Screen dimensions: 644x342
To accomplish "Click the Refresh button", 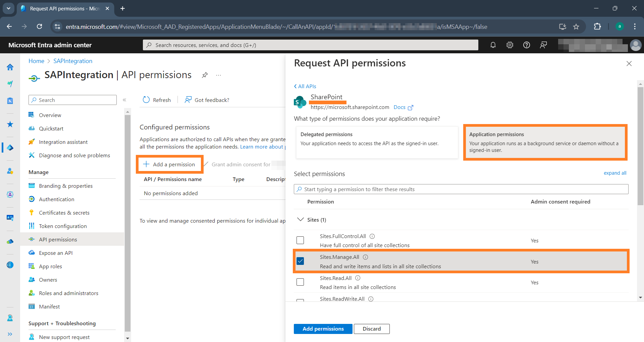I will 157,100.
